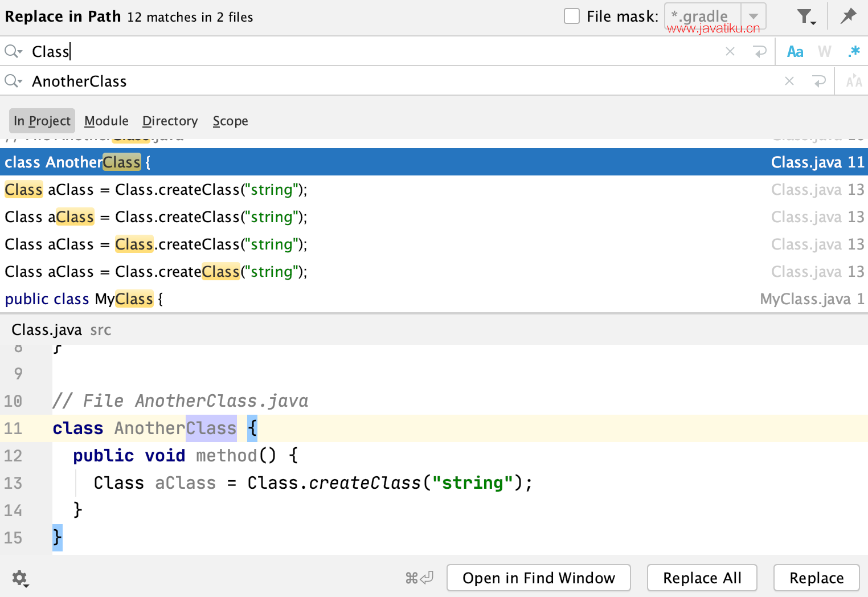Switch to Module scope tab
Image resolution: width=868 pixels, height=597 pixels.
tap(107, 121)
